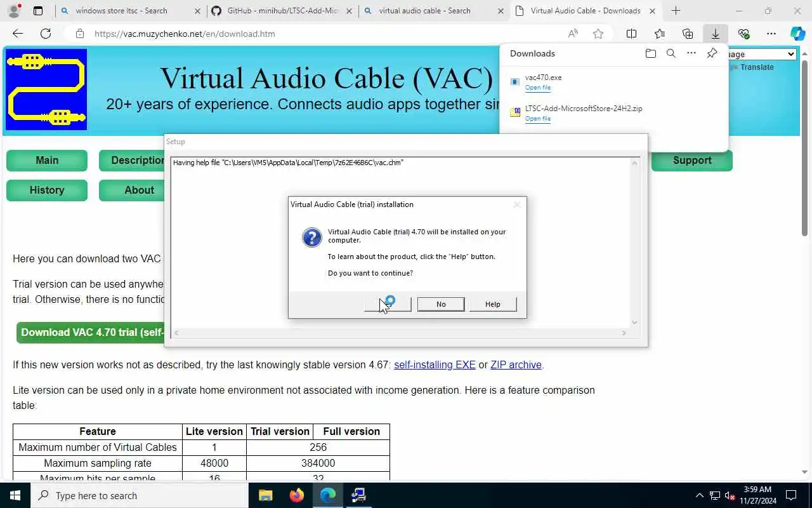Open Edge Settings and more ellipsis
This screenshot has width=812, height=508.
[771, 34]
